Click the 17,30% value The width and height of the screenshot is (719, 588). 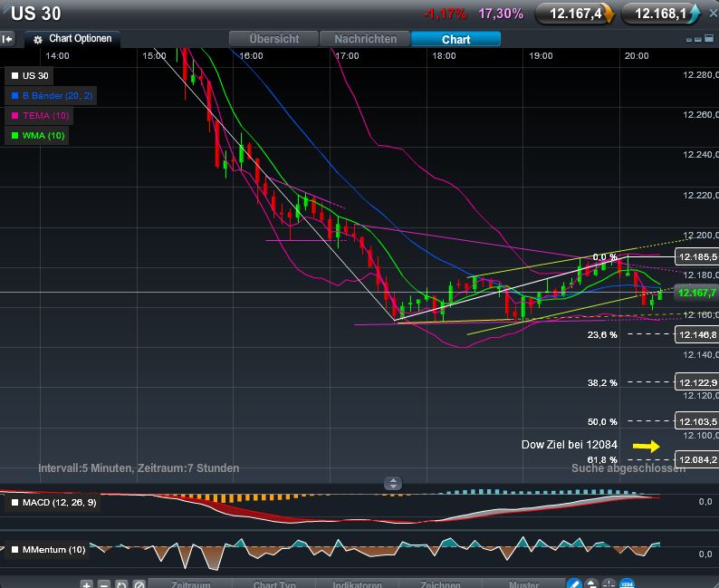(501, 14)
